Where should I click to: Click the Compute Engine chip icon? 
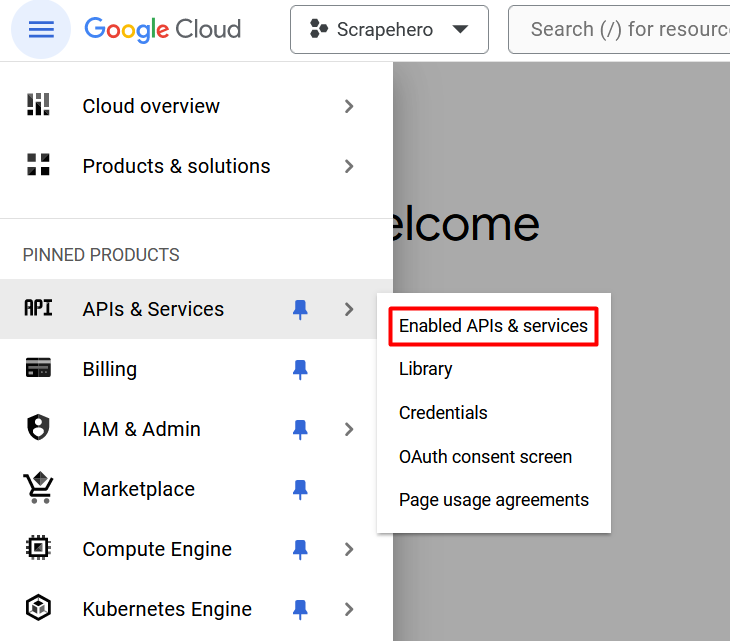(x=38, y=547)
